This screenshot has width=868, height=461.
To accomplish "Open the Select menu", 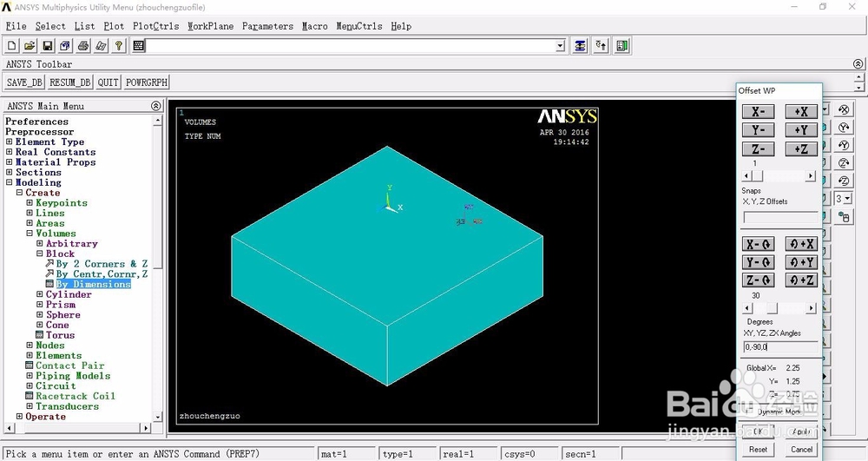I will click(x=50, y=26).
